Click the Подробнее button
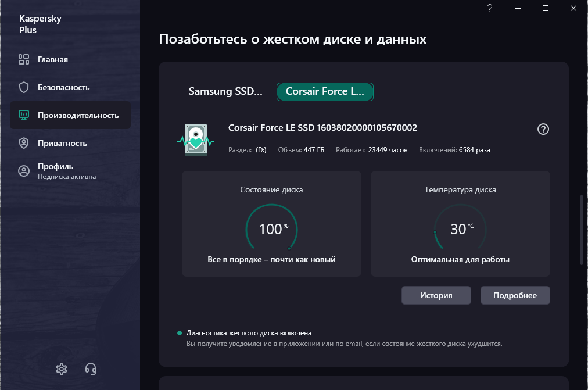 [515, 295]
